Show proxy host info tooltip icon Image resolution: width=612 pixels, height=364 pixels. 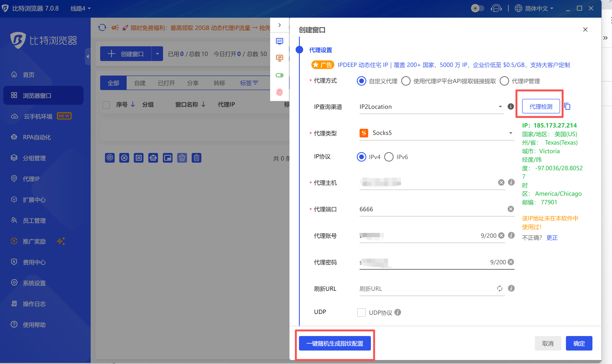tap(511, 182)
